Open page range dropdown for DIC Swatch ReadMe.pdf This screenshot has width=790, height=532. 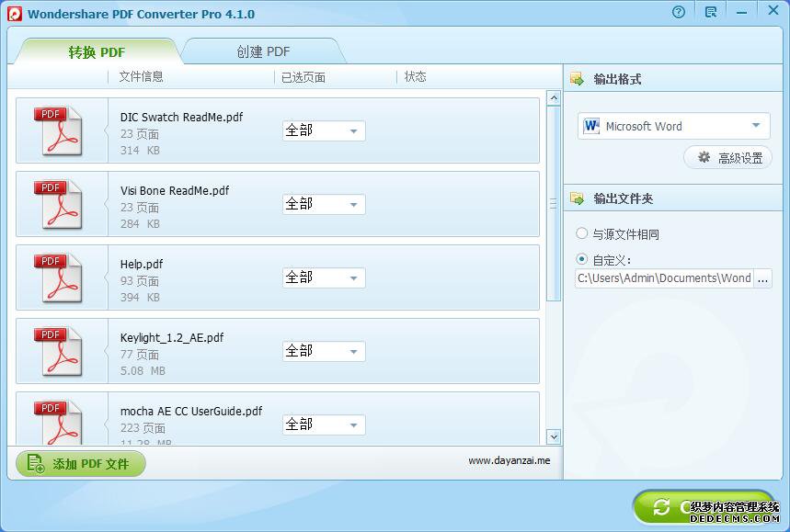[x=324, y=130]
